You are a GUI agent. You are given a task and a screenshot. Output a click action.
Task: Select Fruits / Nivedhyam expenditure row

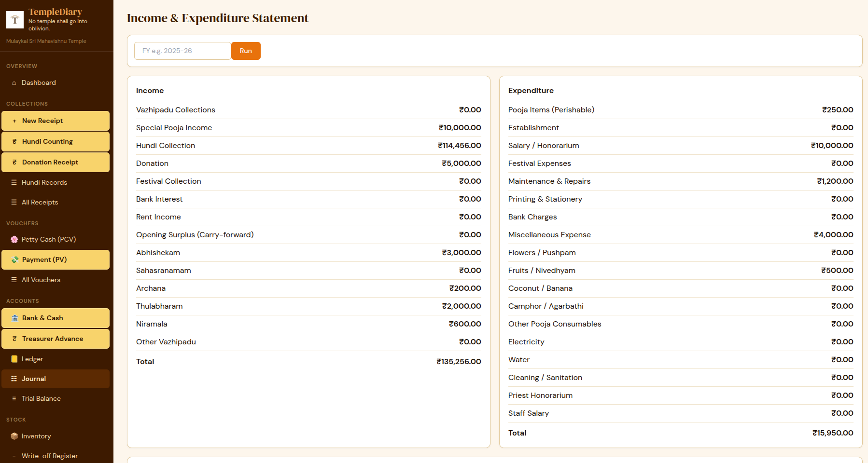(x=681, y=271)
